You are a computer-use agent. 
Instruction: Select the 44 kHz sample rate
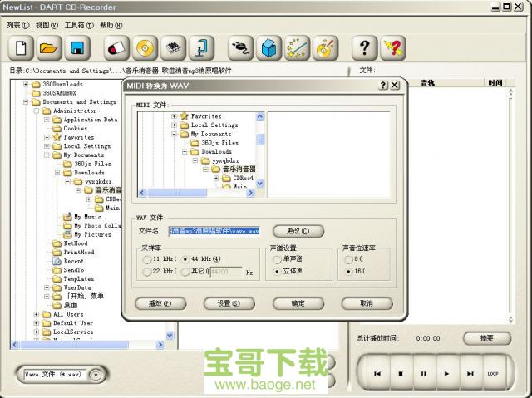tap(185, 259)
